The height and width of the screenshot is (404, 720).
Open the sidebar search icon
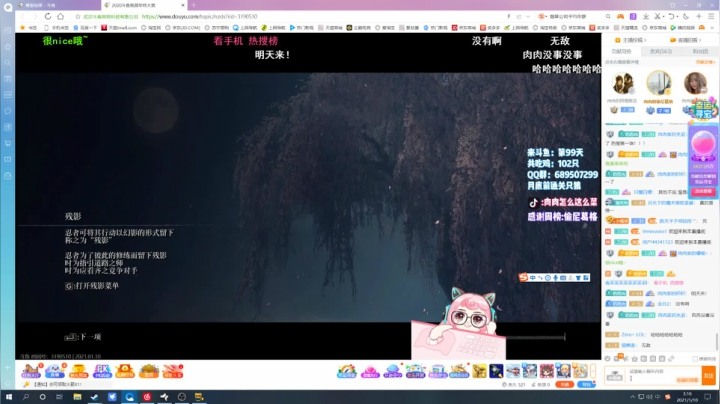pos(7,62)
